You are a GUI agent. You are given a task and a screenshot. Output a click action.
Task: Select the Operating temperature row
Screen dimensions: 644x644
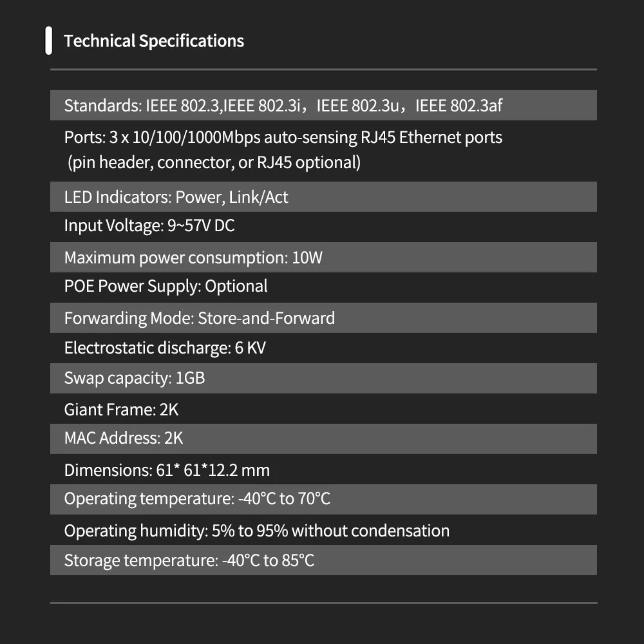point(323,500)
